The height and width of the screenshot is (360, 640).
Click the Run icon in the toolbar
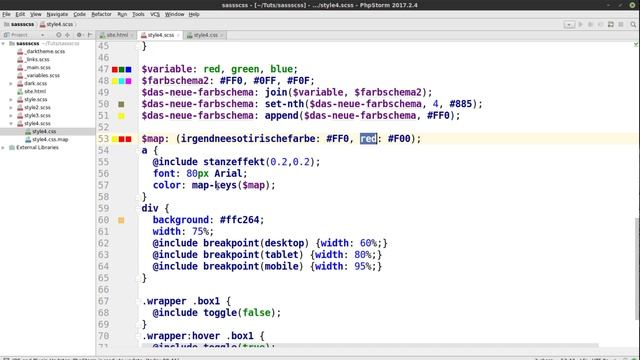pos(580,24)
